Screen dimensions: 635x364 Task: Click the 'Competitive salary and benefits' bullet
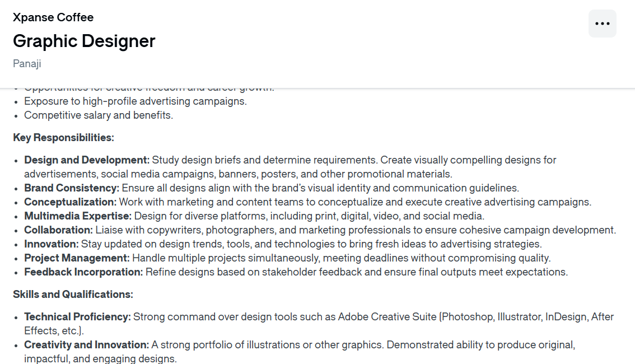(99, 115)
